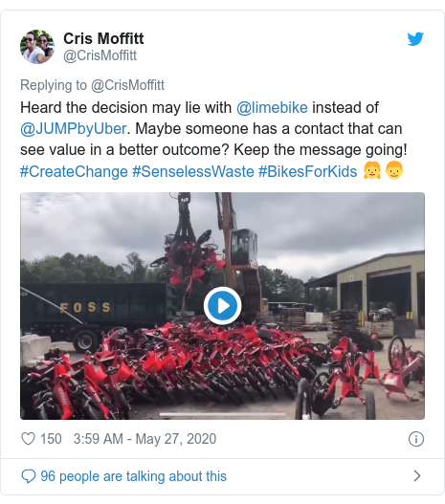Open the @limebike mention link
This screenshot has height=504, width=445.
(x=272, y=108)
